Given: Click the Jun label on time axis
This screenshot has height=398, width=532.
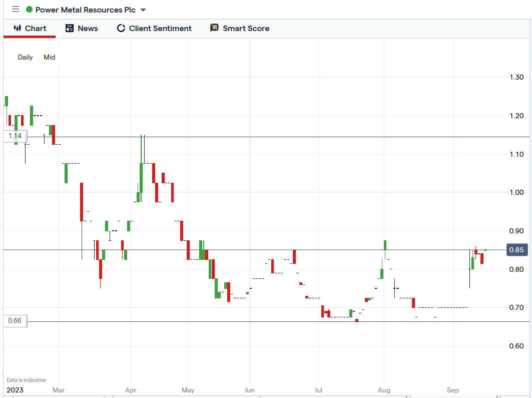Looking at the screenshot, I should (250, 390).
